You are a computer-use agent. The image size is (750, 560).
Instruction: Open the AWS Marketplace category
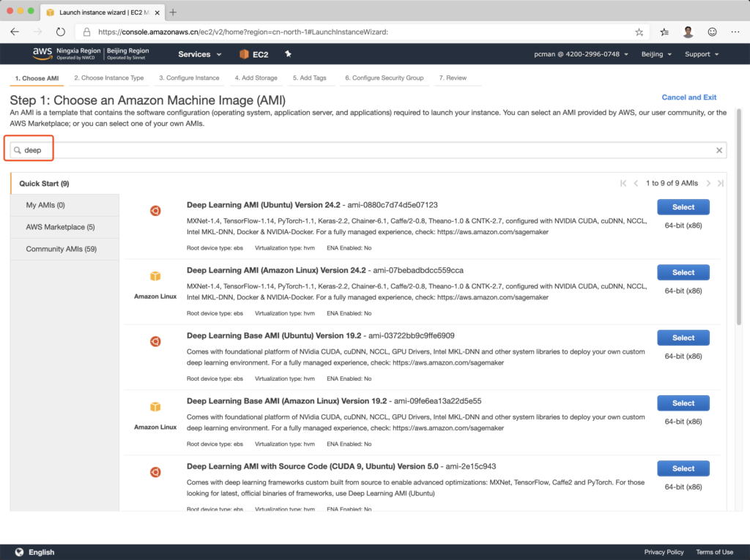point(60,227)
